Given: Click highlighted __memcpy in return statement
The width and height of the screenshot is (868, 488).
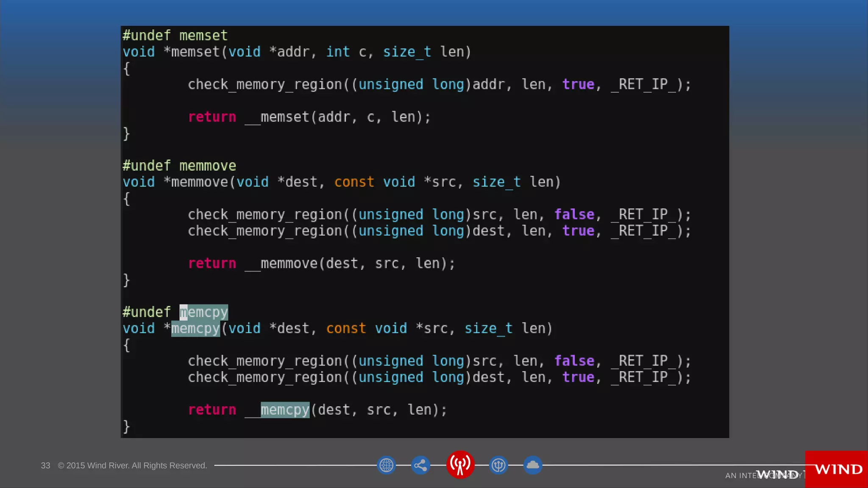Looking at the screenshot, I should pos(284,410).
